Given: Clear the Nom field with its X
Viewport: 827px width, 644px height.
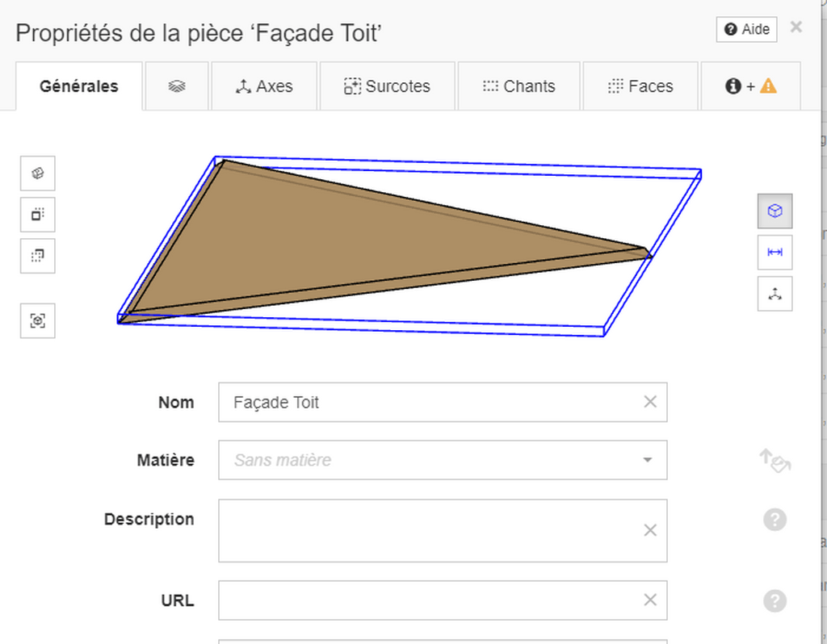Looking at the screenshot, I should (x=650, y=402).
